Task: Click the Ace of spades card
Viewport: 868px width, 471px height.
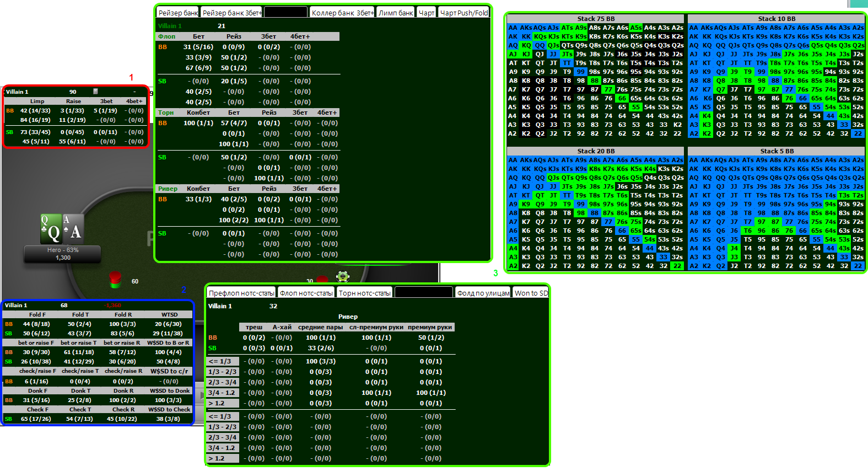Action: [73, 229]
